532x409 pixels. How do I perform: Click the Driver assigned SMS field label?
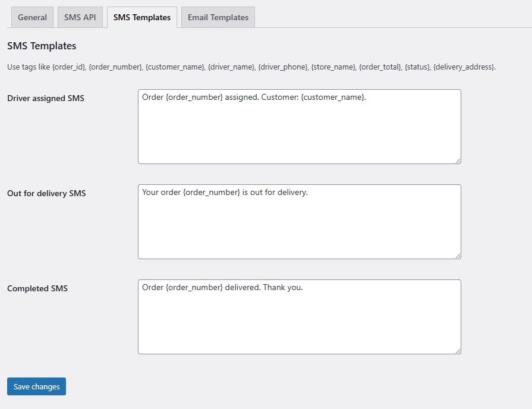[45, 98]
